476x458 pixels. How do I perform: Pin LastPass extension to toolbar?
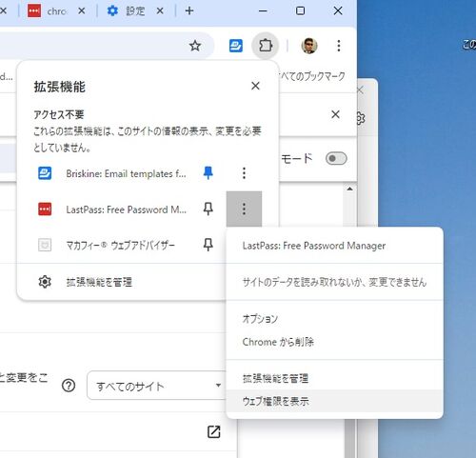pyautogui.click(x=208, y=209)
